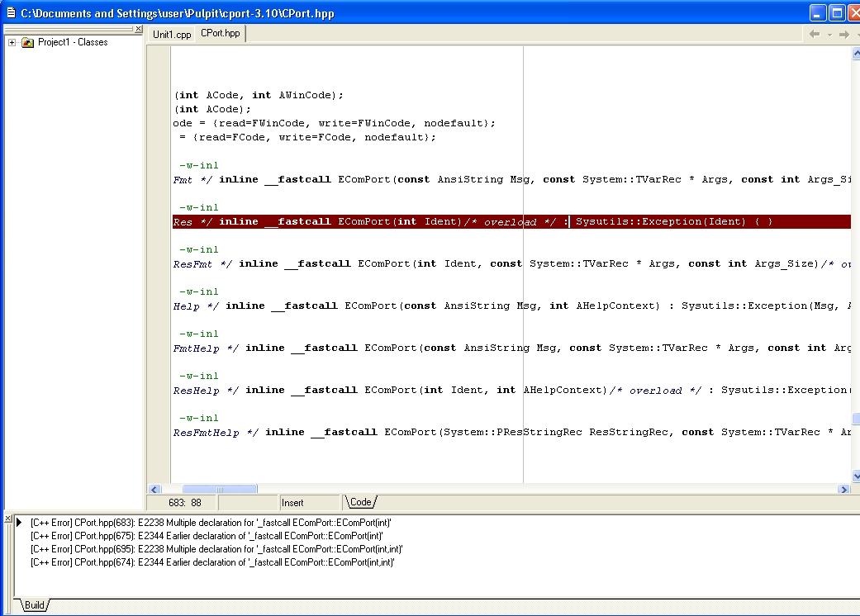This screenshot has height=616, width=860.
Task: Select the Build tab in messages pane
Action: coord(35,605)
